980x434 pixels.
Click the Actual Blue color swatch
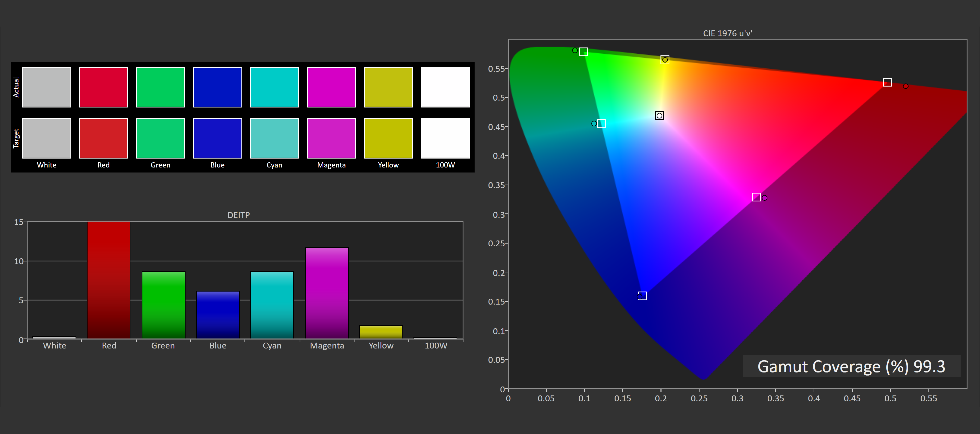[x=218, y=87]
